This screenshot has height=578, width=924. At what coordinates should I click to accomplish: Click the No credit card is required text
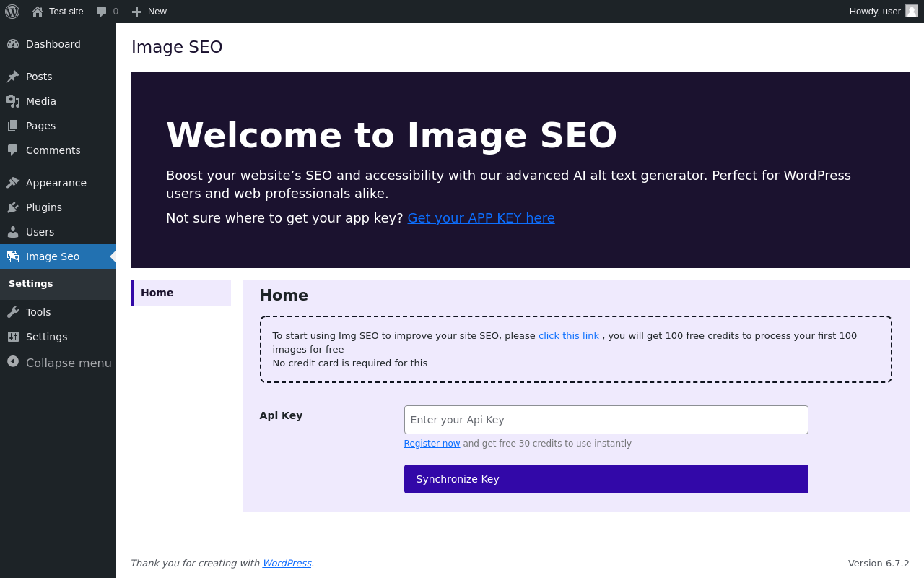click(350, 363)
